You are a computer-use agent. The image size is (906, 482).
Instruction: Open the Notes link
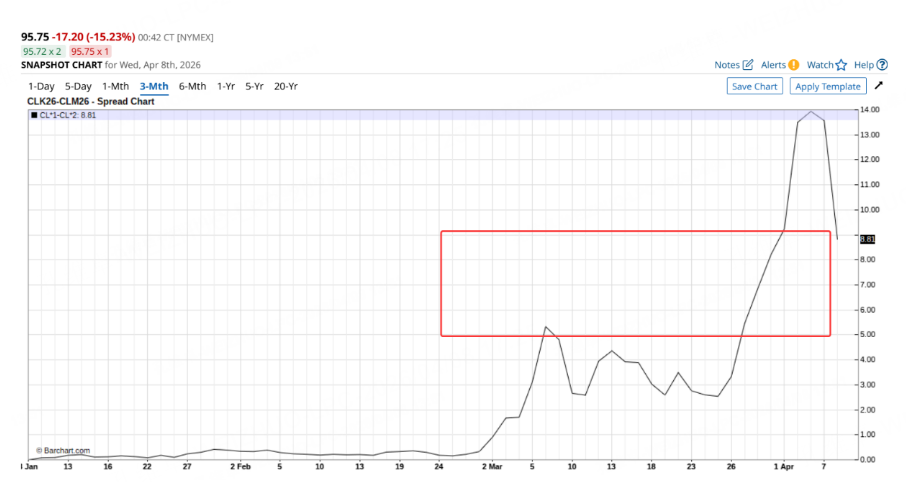[x=727, y=65]
